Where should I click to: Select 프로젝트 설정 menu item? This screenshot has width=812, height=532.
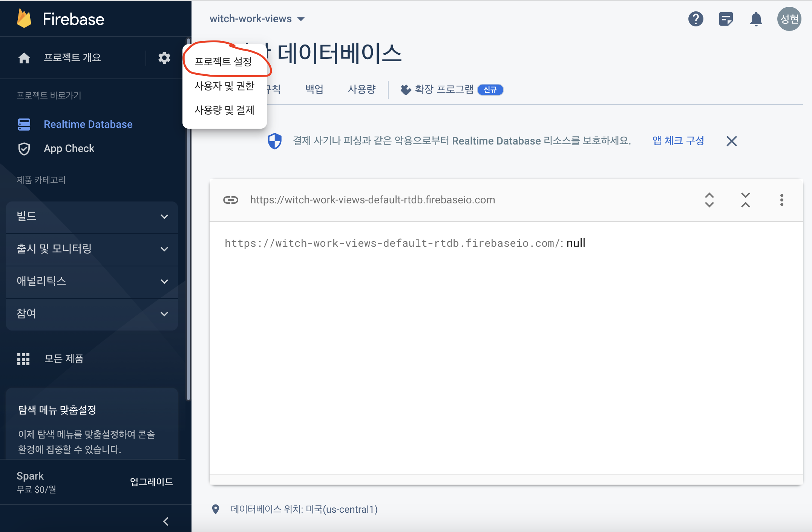tap(223, 62)
